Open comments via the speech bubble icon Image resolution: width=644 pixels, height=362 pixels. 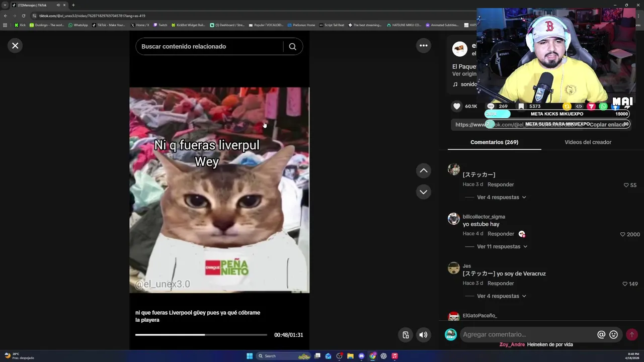pyautogui.click(x=491, y=106)
